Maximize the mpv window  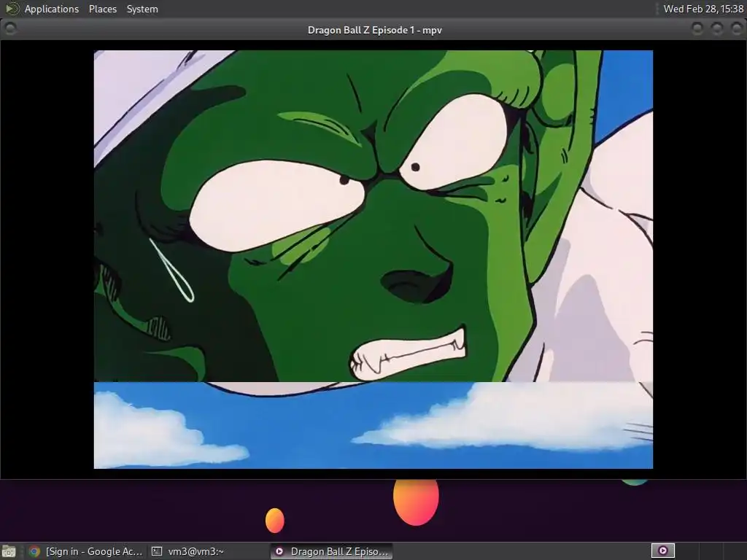tap(717, 29)
